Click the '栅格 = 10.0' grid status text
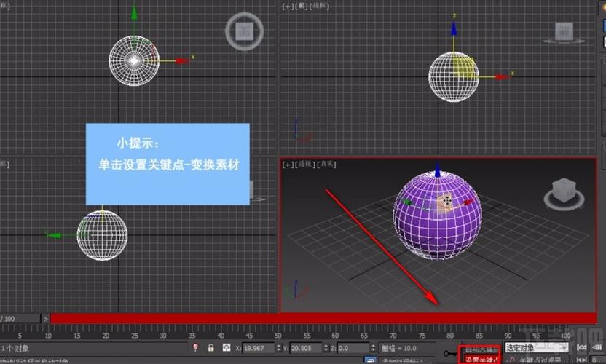This screenshot has width=606, height=364. [399, 348]
